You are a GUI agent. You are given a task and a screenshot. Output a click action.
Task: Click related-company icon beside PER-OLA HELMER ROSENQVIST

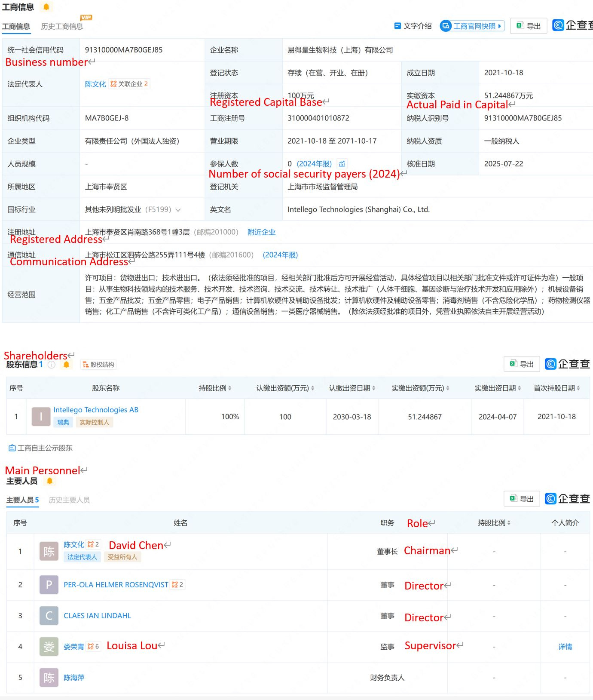(x=177, y=585)
